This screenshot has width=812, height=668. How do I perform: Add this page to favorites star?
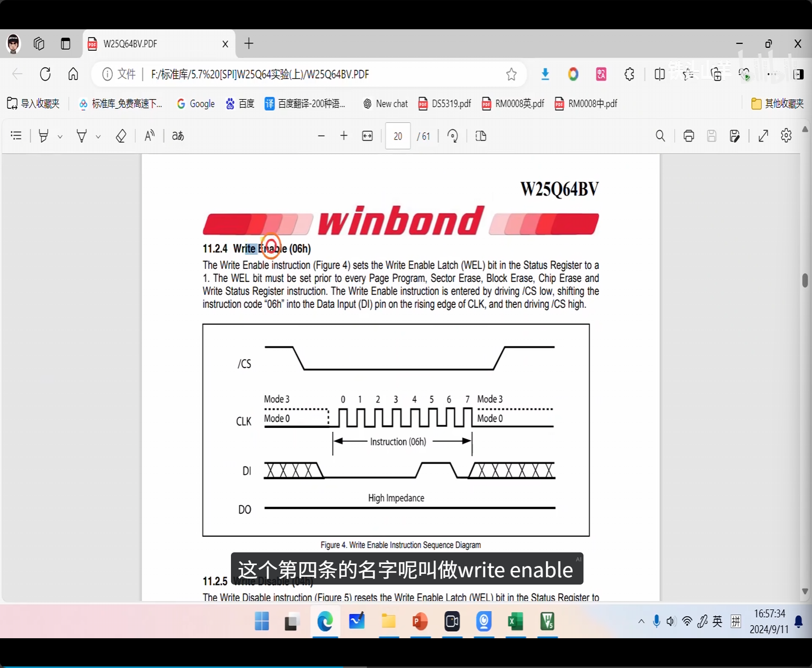click(x=511, y=74)
